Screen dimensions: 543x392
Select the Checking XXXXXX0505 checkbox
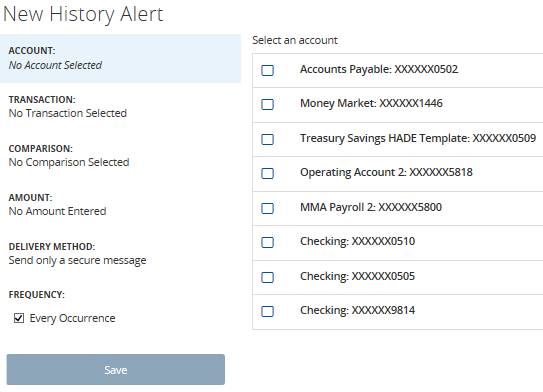click(267, 277)
